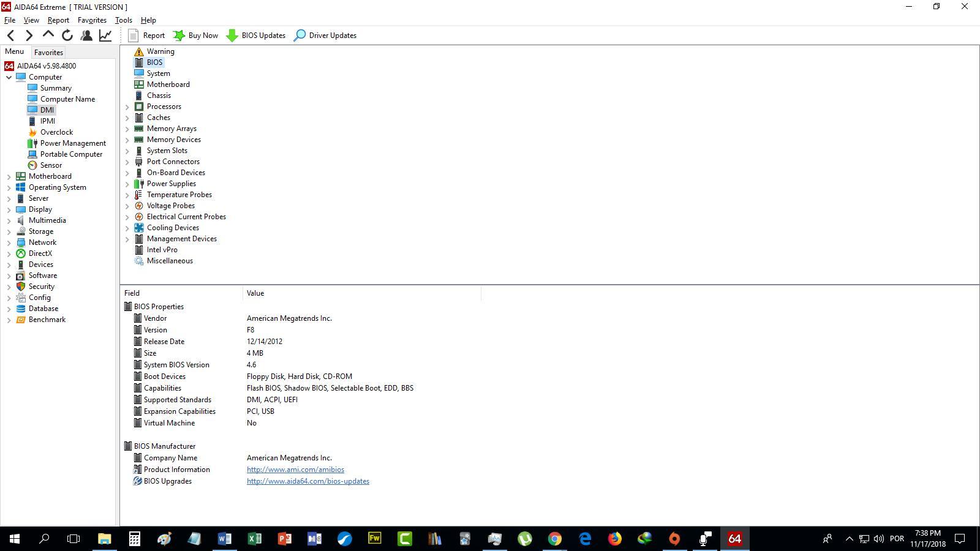
Task: Click the taskbar clock showing 7:38 PM
Action: (x=927, y=539)
